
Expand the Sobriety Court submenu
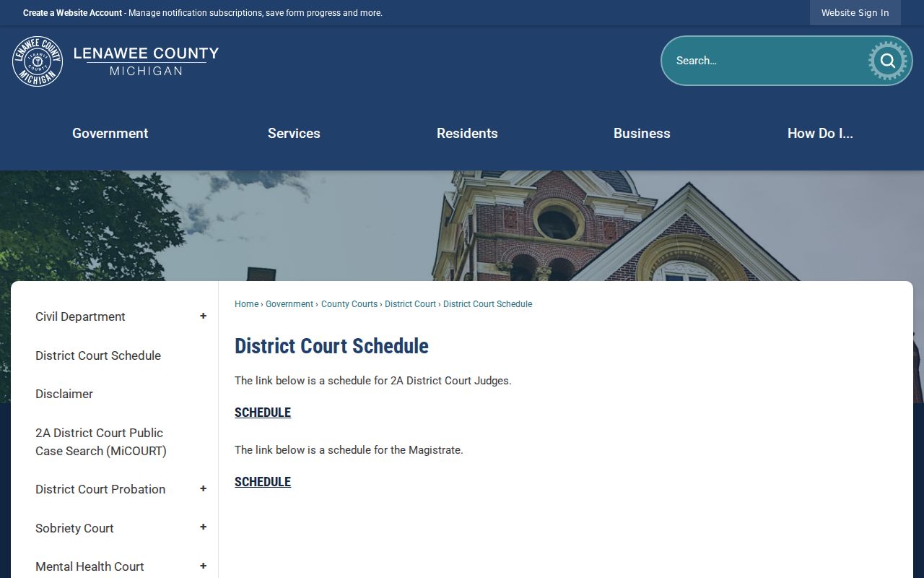(204, 528)
